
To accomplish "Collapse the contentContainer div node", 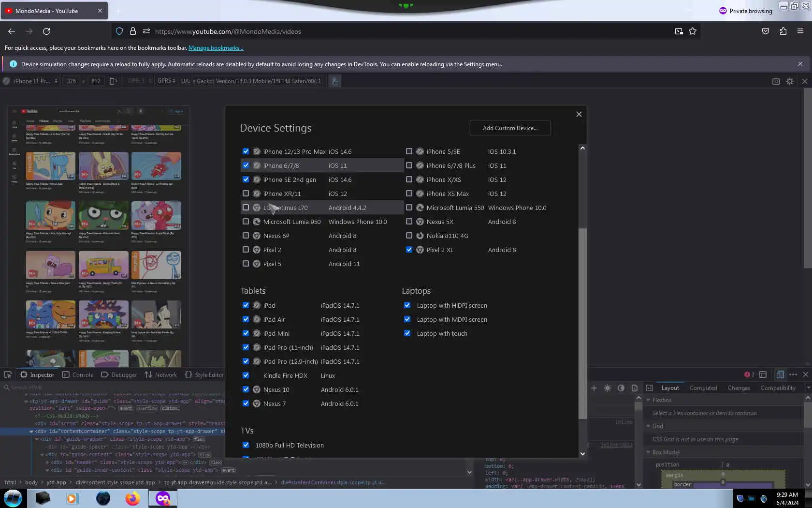I will (x=31, y=432).
